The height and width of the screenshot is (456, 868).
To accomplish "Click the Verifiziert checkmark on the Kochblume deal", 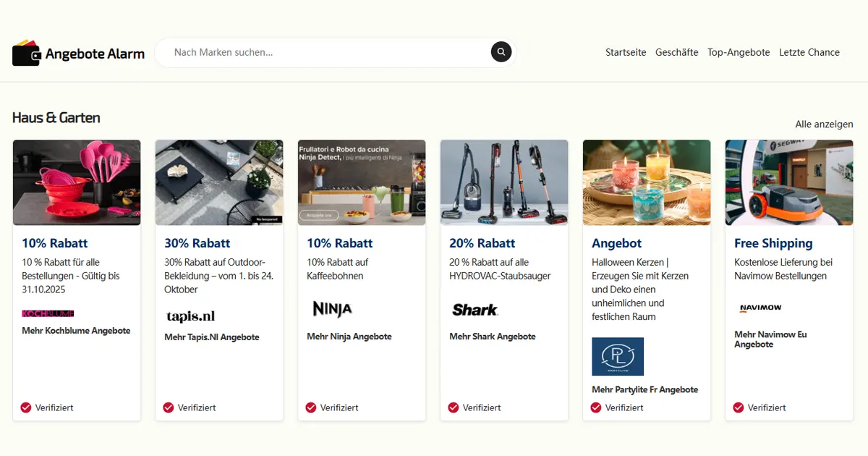I will 25,407.
